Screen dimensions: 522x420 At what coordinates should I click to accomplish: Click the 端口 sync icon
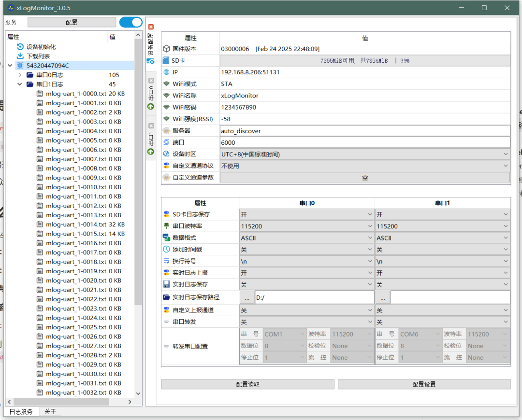pos(166,142)
